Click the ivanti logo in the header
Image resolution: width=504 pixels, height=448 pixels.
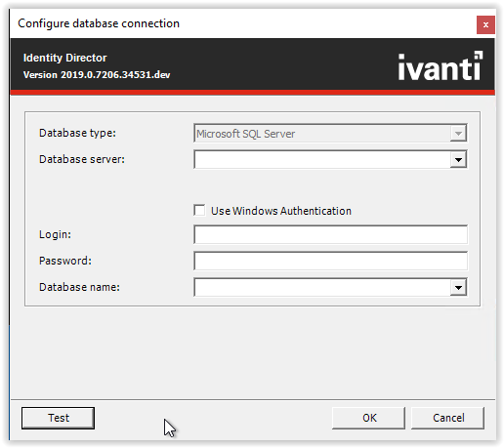pos(441,66)
